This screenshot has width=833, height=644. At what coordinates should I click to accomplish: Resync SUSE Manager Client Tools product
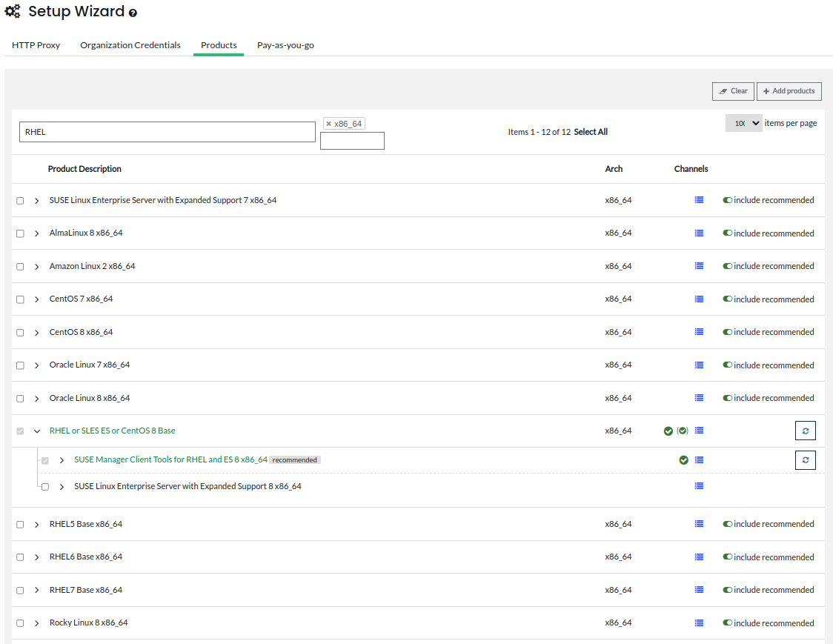coord(806,459)
